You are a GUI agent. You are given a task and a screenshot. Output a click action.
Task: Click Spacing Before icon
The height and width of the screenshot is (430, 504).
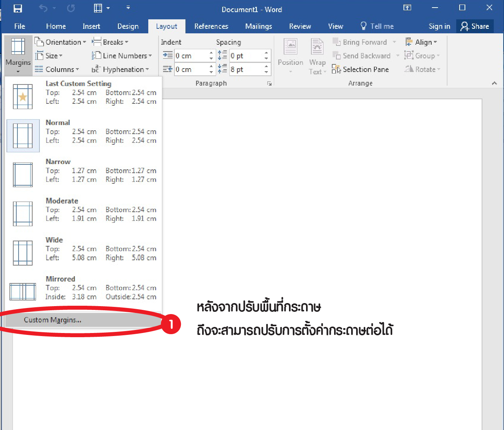point(223,55)
